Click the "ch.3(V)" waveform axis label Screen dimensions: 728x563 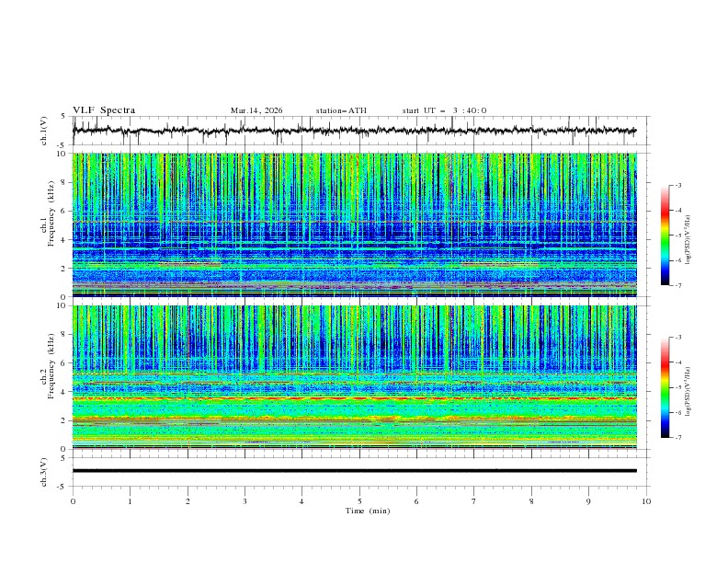44,472
